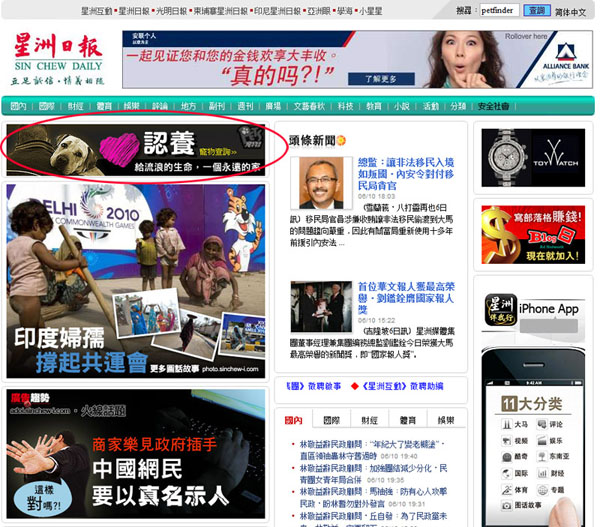600x527 pixels.
Task: Open the 印尼星洲日報 link
Action: (x=277, y=11)
